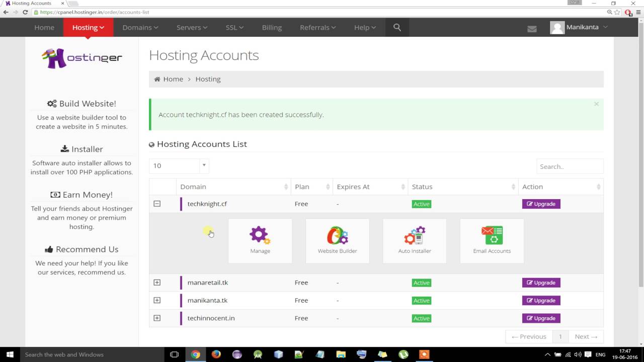Screen dimensions: 644x362
Task: Collapse the techknight.cf row
Action: 157,204
